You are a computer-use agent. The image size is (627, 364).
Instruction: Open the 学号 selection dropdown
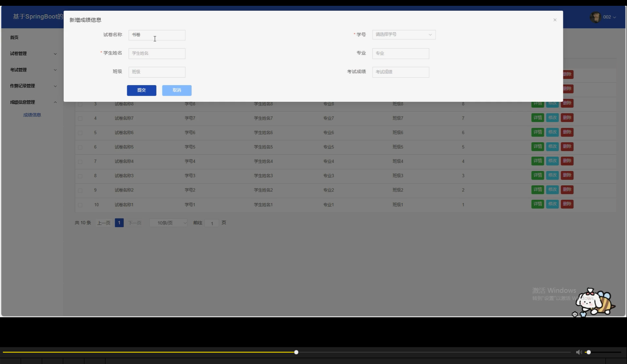tap(404, 35)
